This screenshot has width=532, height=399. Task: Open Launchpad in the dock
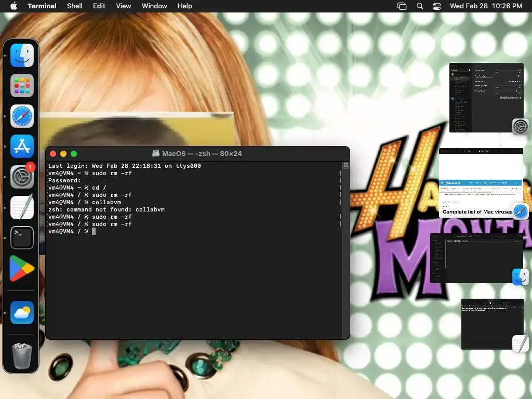(x=22, y=86)
